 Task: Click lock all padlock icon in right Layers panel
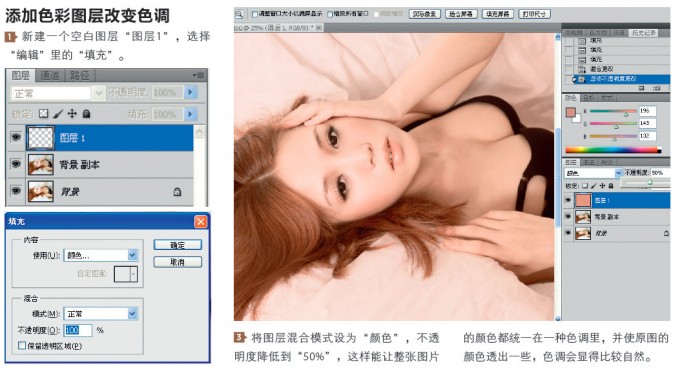coord(610,186)
